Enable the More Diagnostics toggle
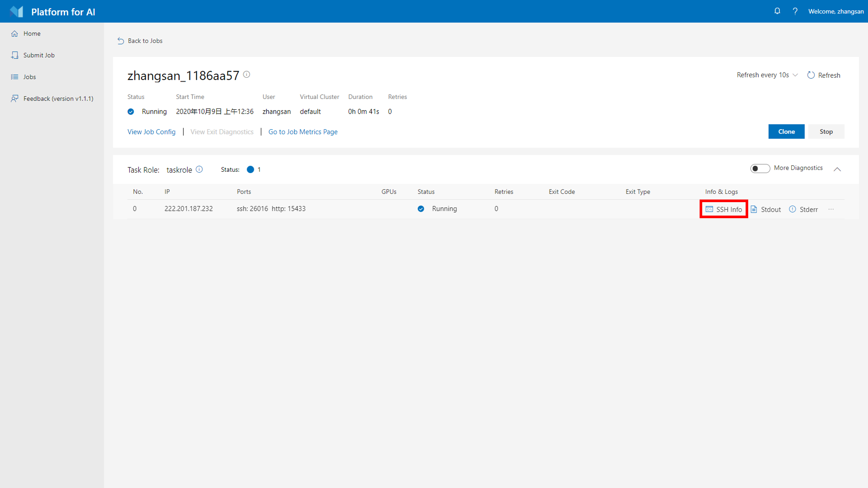This screenshot has height=488, width=868. [x=759, y=168]
